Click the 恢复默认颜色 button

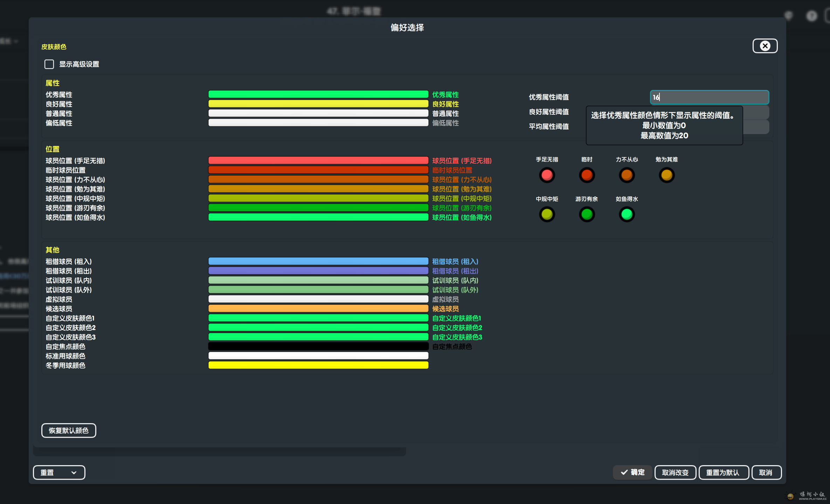click(69, 430)
